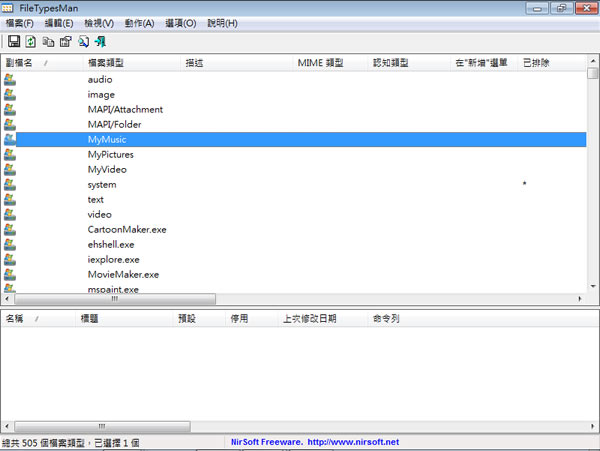Select the image file type row

(295, 94)
